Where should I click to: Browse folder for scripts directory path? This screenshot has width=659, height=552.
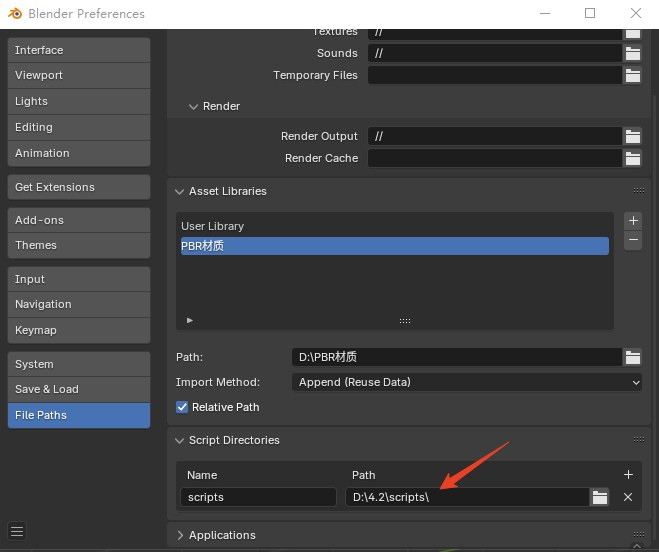tap(600, 497)
